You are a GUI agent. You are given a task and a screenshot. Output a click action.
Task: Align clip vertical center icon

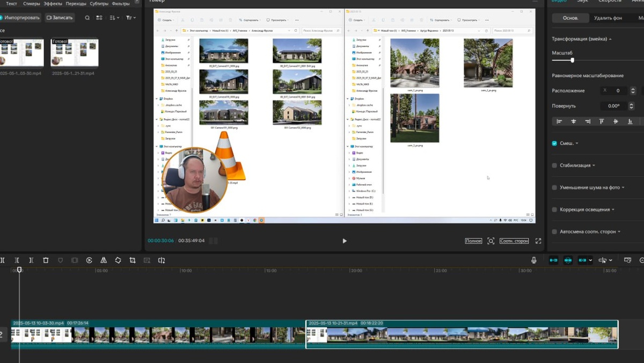pyautogui.click(x=616, y=121)
